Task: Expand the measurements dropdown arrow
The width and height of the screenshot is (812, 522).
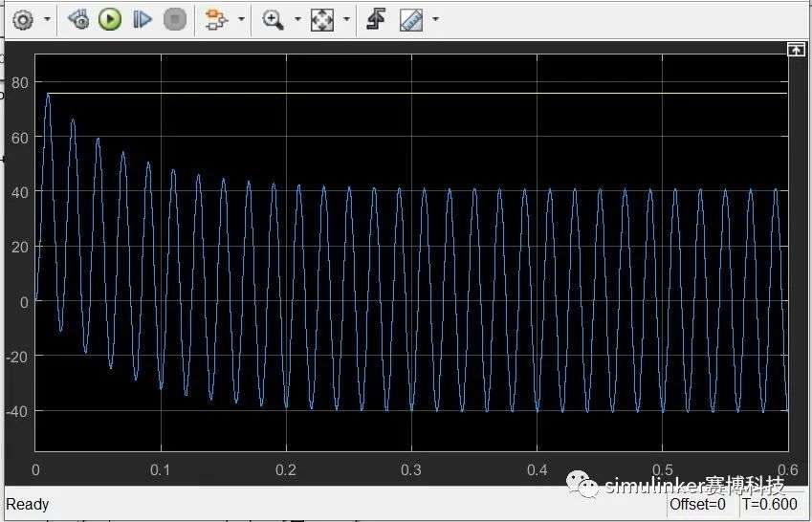Action: pyautogui.click(x=435, y=20)
